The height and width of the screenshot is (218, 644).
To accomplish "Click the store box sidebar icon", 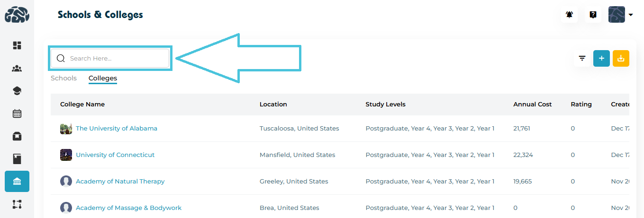I will point(17,136).
